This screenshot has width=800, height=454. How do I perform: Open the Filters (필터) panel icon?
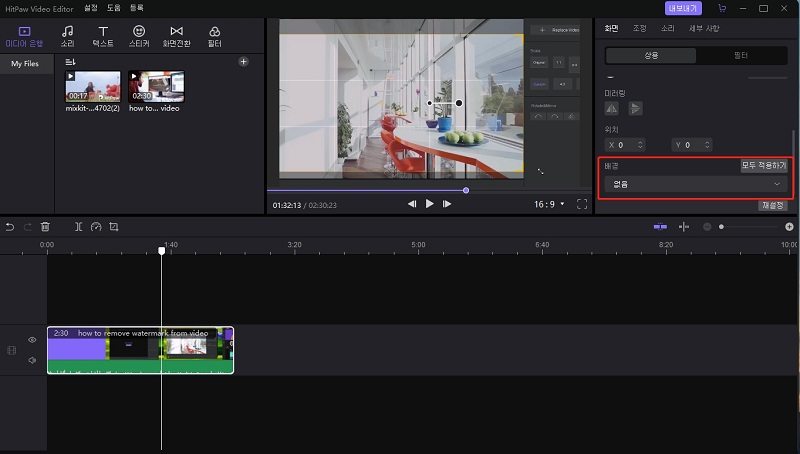tap(214, 37)
